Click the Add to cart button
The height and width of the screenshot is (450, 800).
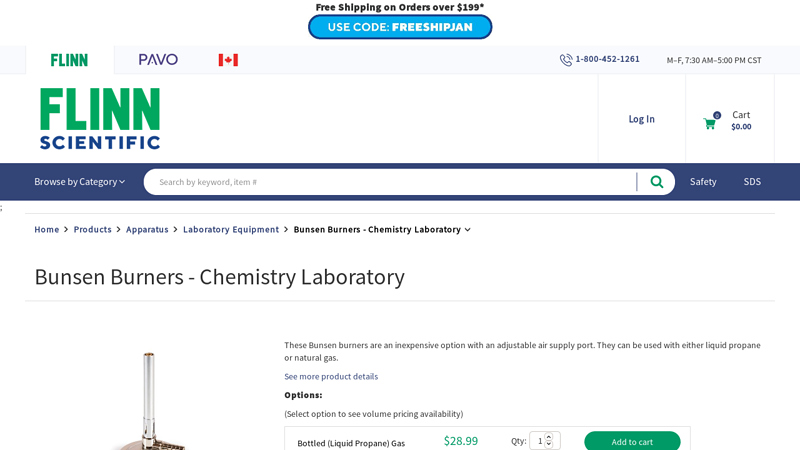point(632,441)
